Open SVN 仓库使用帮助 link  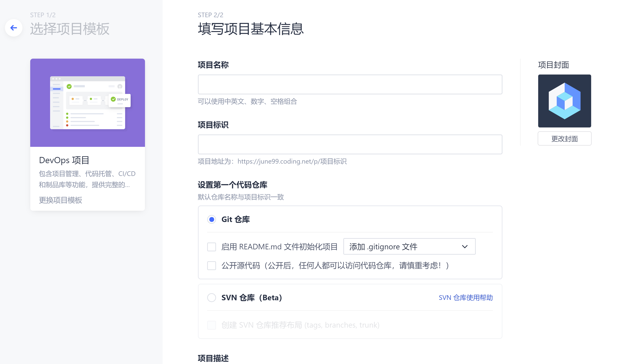coord(466,298)
